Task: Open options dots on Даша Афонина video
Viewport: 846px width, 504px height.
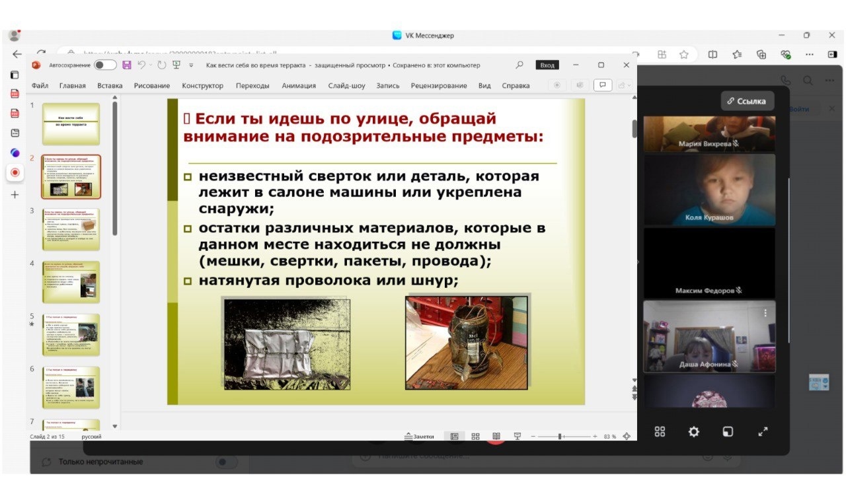Action: [x=766, y=312]
